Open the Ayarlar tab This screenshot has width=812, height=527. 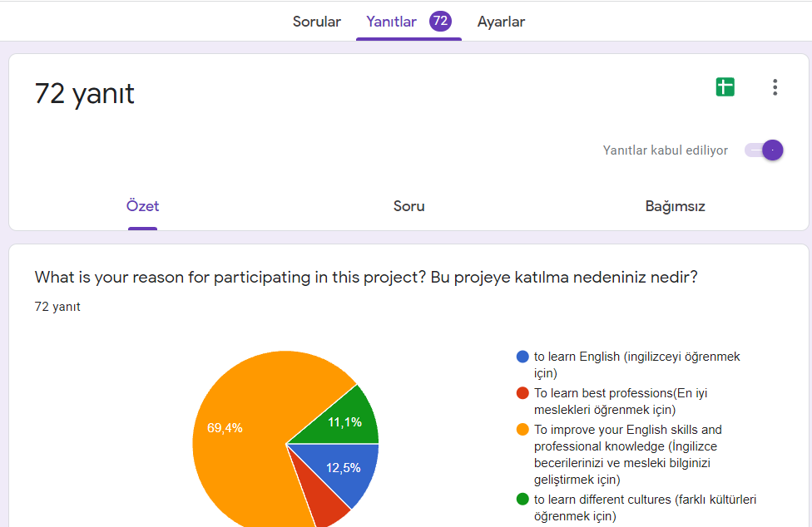tap(501, 22)
